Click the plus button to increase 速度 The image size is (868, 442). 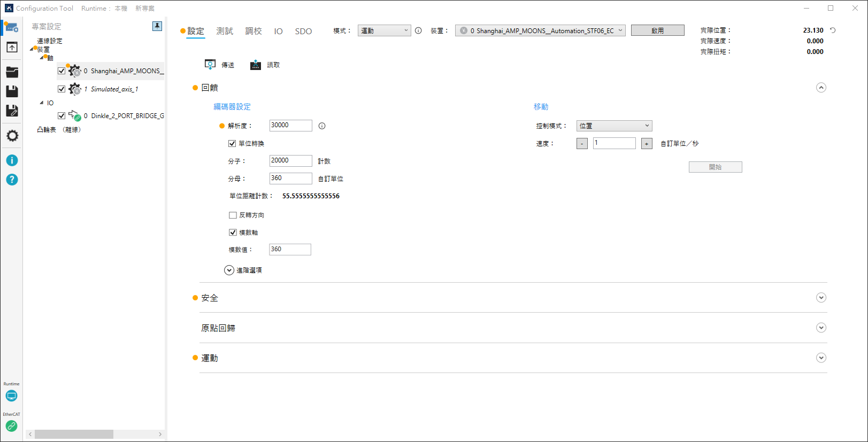click(647, 144)
